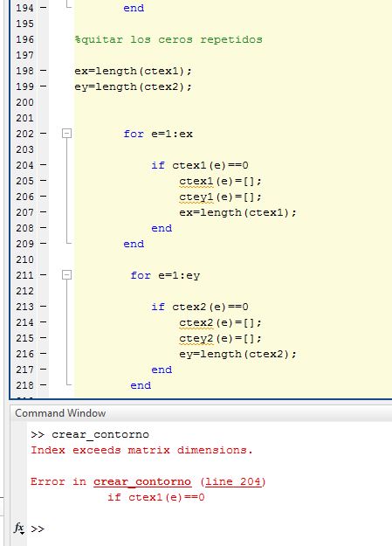Click the 'end' keyword on line 209
392x546 pixels.
coord(134,244)
